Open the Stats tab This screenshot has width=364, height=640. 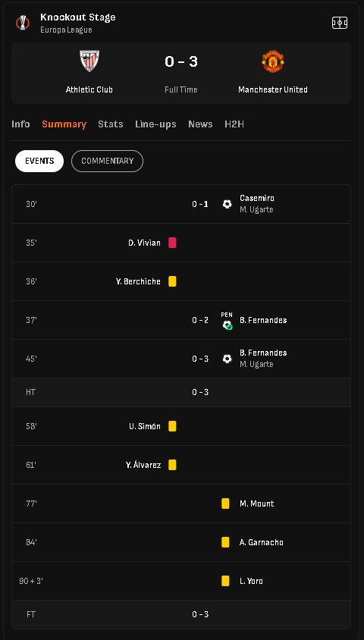tap(111, 124)
